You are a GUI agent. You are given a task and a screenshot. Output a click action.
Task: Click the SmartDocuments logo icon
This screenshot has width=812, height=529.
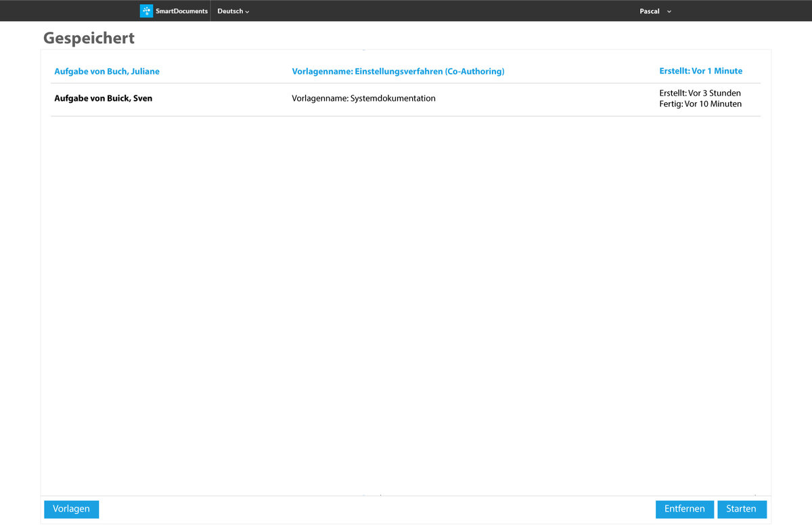[146, 11]
